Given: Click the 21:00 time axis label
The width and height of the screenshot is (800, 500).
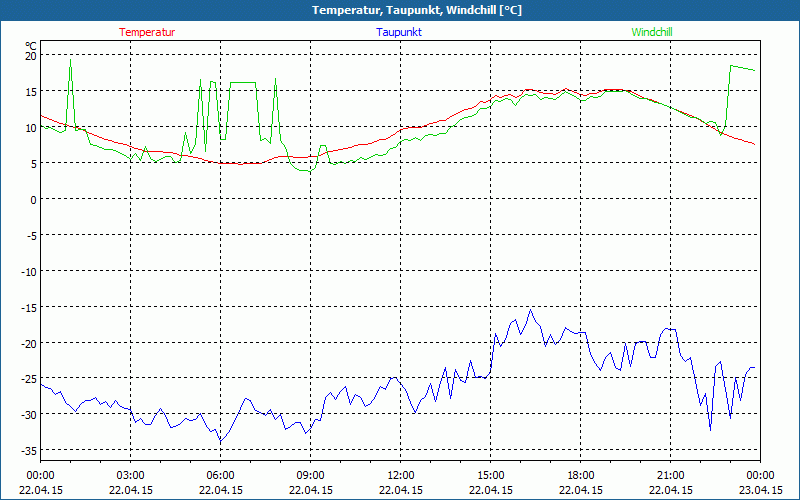Looking at the screenshot, I should pos(670,476).
